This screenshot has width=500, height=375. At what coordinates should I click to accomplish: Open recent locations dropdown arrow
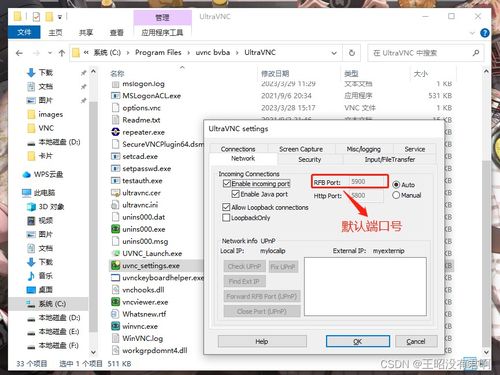click(x=50, y=53)
